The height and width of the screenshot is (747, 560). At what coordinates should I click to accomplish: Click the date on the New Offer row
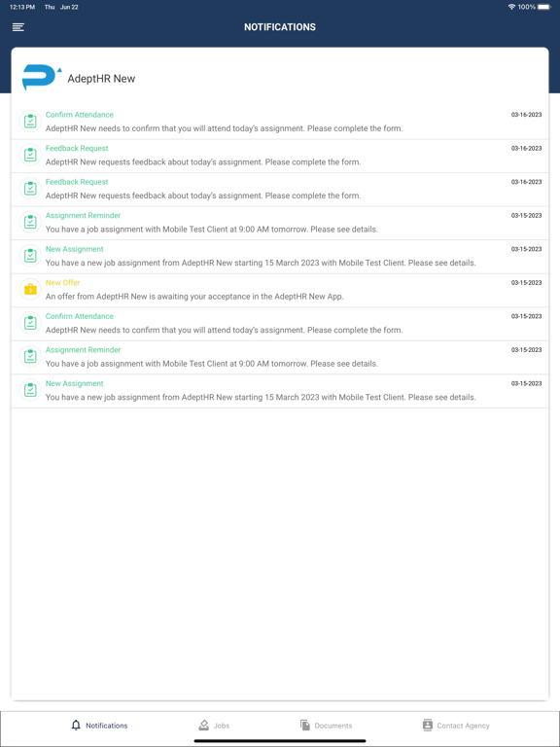point(526,283)
